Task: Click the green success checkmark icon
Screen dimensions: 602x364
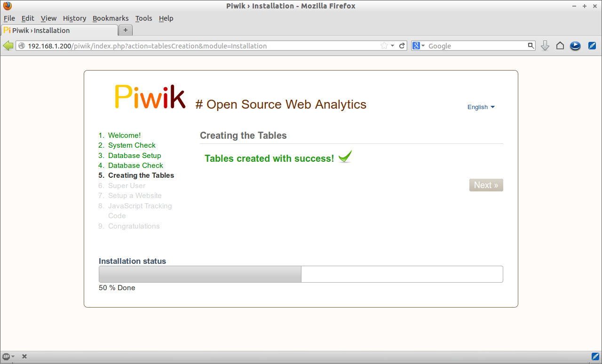Action: point(345,157)
